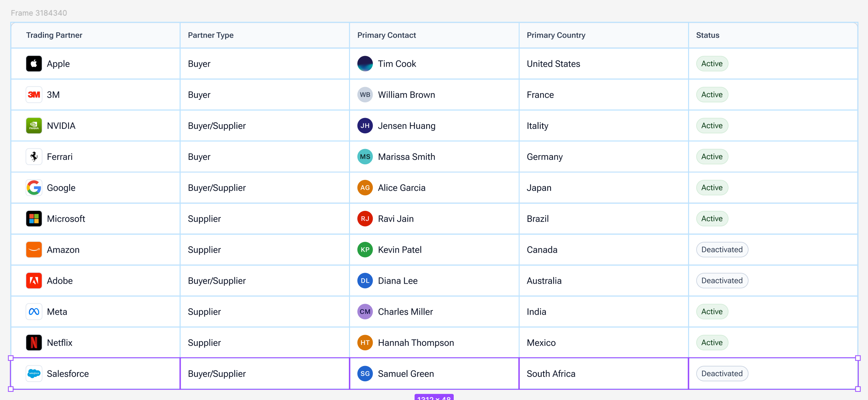This screenshot has height=400, width=868.
Task: Click the HT avatar for Hannah Thompson
Action: pos(365,343)
